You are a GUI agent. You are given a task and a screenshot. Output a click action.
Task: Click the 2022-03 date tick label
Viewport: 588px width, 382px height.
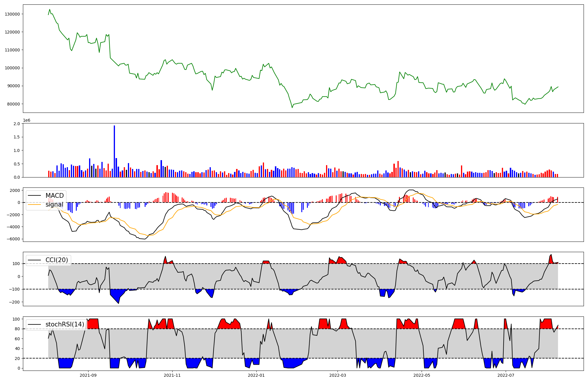[x=338, y=375]
